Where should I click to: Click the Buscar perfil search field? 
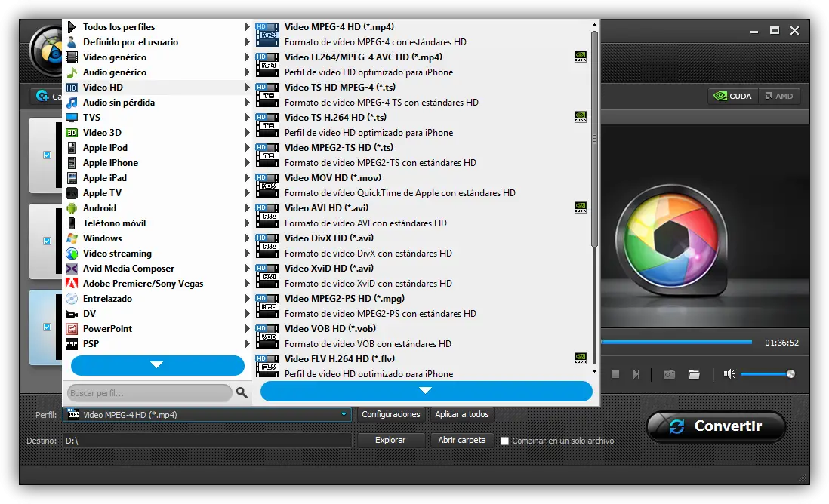(x=149, y=393)
